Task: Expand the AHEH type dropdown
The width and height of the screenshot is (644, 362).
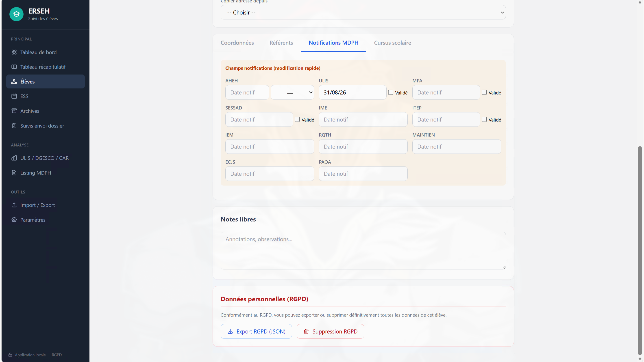Action: (292, 93)
